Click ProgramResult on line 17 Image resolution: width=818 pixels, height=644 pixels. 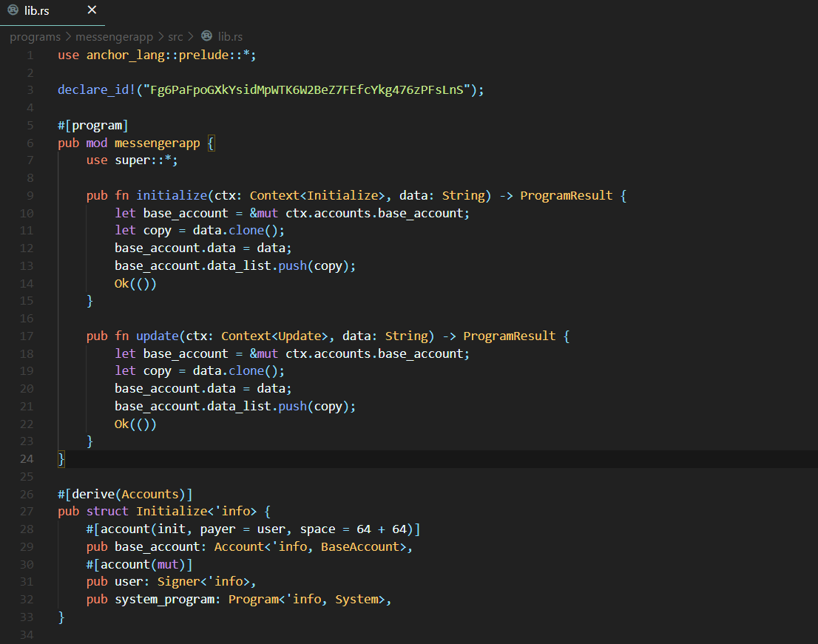pyautogui.click(x=509, y=336)
